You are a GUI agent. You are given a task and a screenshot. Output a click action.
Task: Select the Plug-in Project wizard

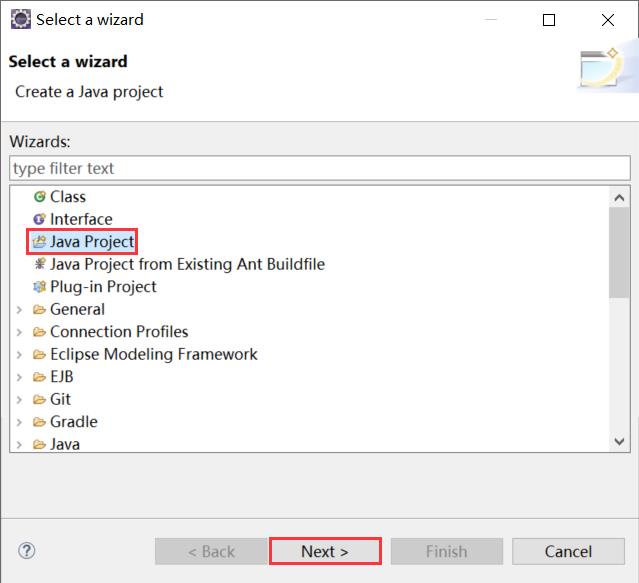pyautogui.click(x=103, y=287)
